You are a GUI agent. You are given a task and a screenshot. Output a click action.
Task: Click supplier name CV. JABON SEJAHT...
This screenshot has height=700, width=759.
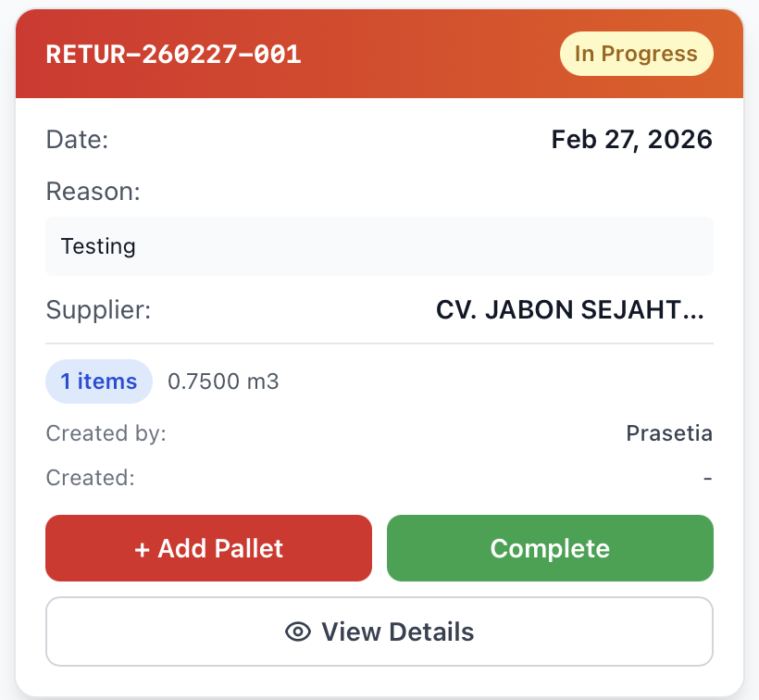point(569,309)
